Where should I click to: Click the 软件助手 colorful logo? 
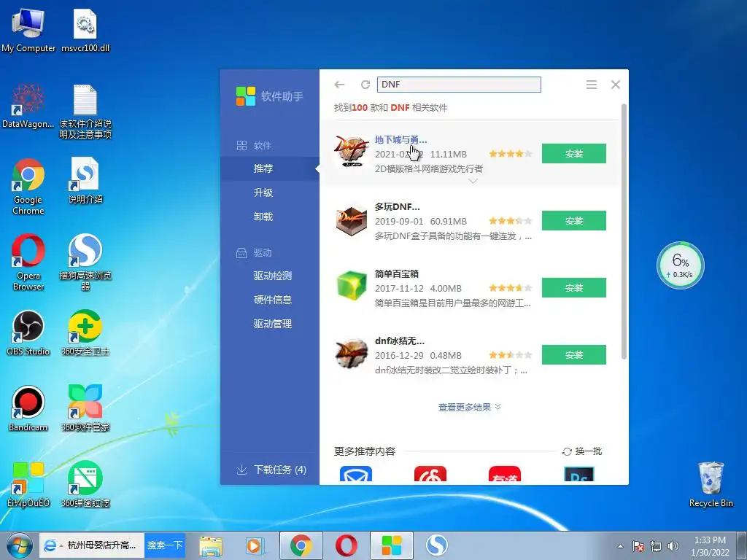point(246,96)
